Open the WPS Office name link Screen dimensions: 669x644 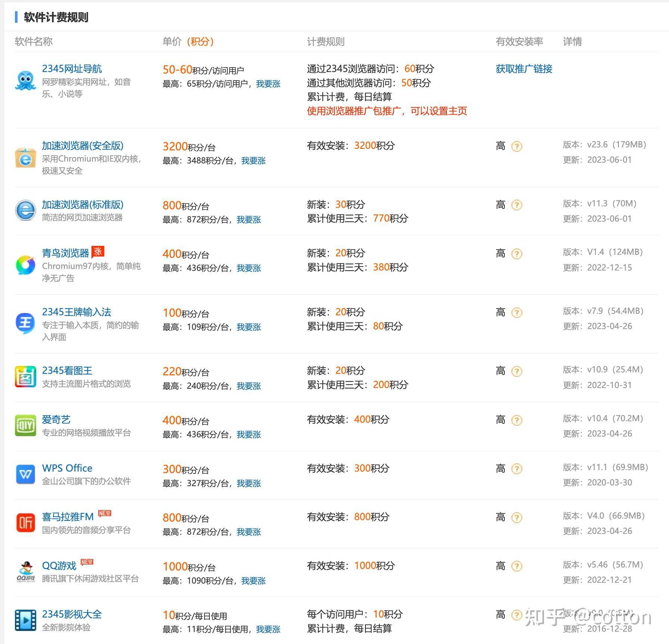point(67,468)
